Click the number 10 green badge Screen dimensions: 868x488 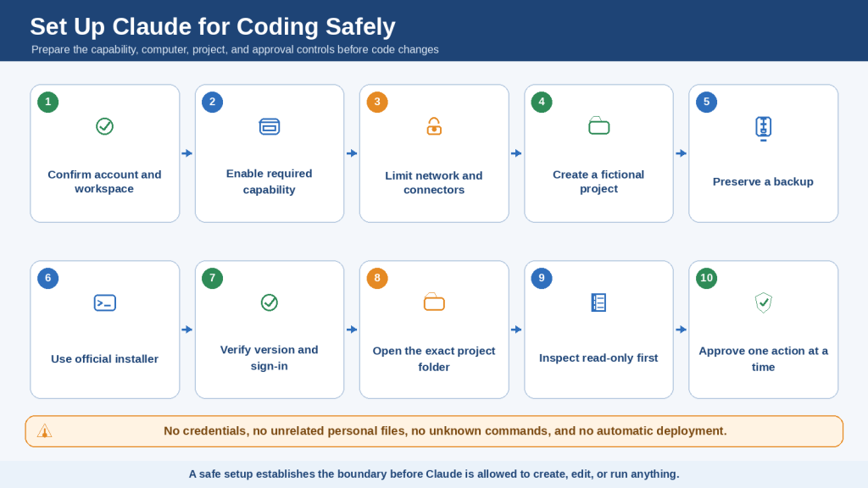pyautogui.click(x=706, y=278)
